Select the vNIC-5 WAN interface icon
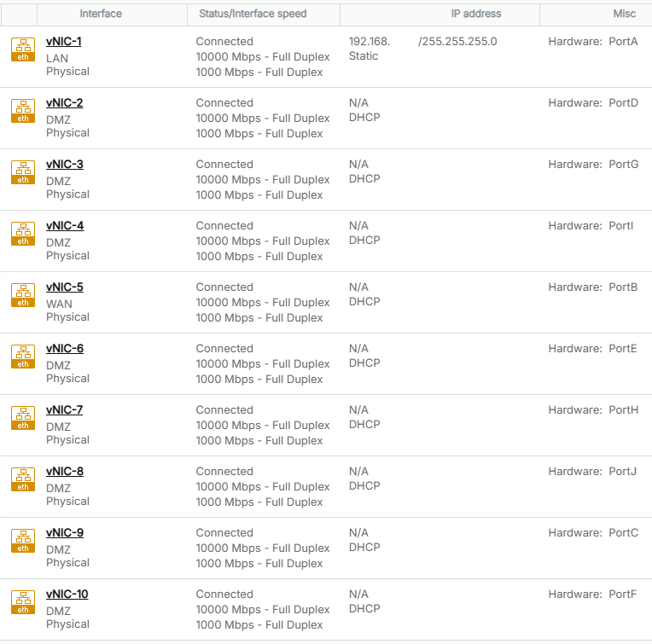 23,295
